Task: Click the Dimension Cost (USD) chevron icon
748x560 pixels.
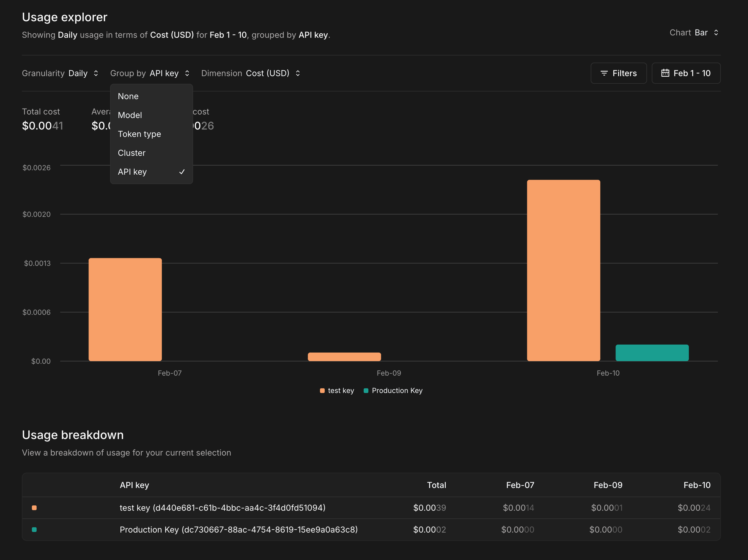Action: (x=298, y=73)
